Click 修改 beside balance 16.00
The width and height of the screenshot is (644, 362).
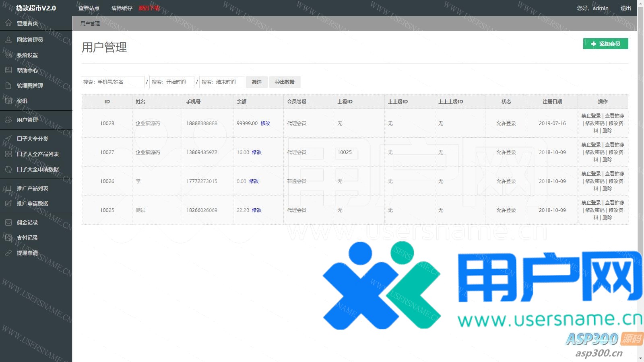[x=257, y=152]
